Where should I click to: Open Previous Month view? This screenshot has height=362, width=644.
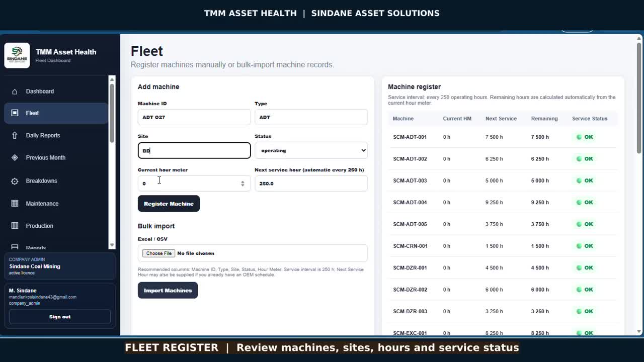click(56, 158)
